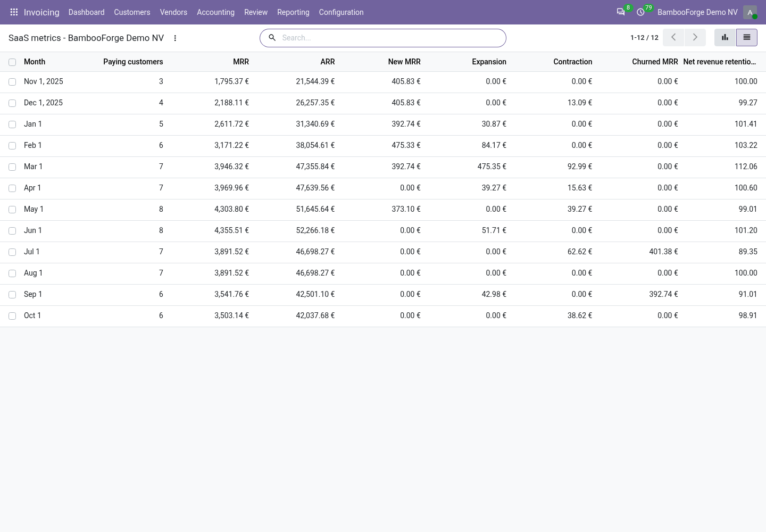Click the 401.38 € churned MRR cell
Viewport: 766px width, 532px height.
point(663,252)
